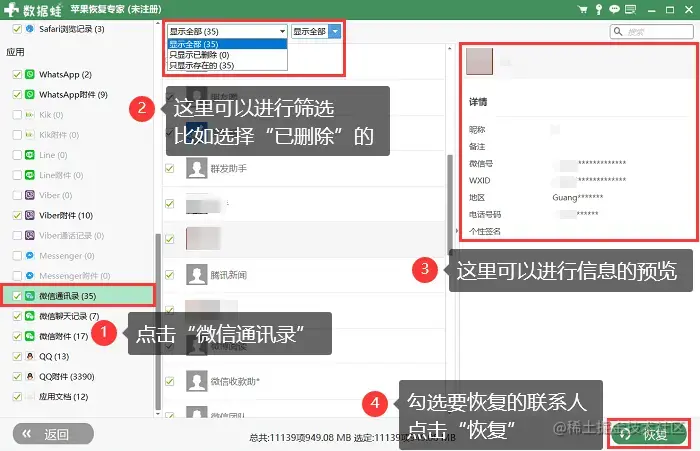Screen dimensions: 700x451
Task: Open the QQ附件 (3390) category
Action: (67, 376)
